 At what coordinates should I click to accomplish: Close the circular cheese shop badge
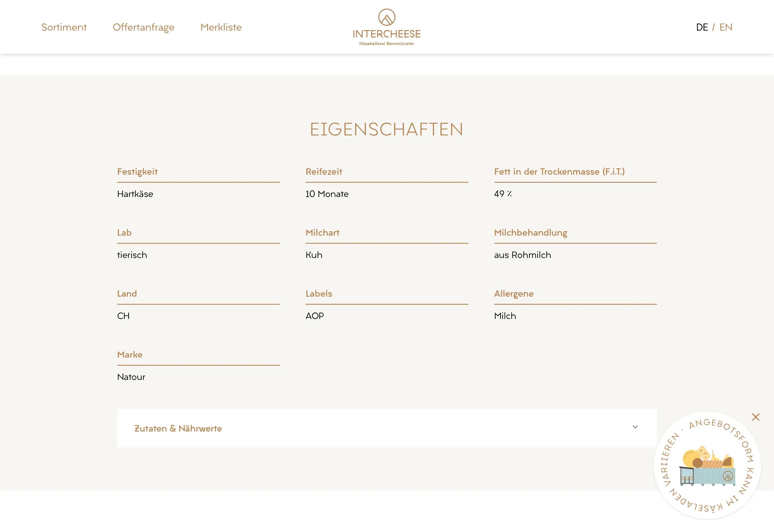755,417
